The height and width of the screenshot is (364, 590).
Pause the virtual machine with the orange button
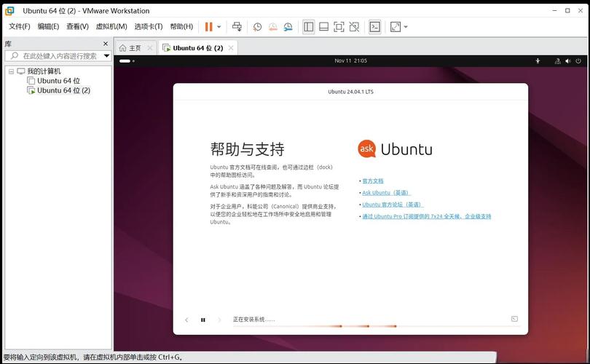click(208, 27)
